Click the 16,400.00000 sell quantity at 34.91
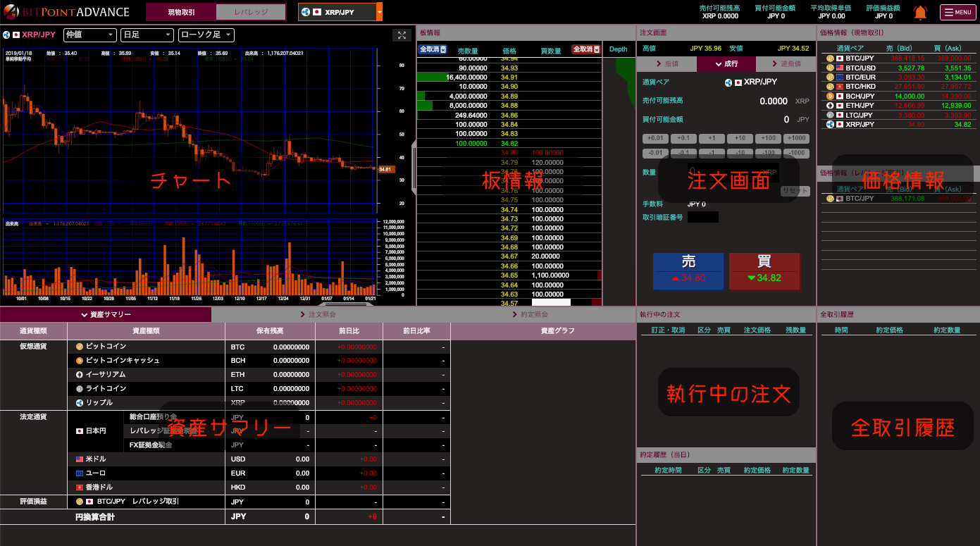Screen dimensions: 980x546 (466, 77)
